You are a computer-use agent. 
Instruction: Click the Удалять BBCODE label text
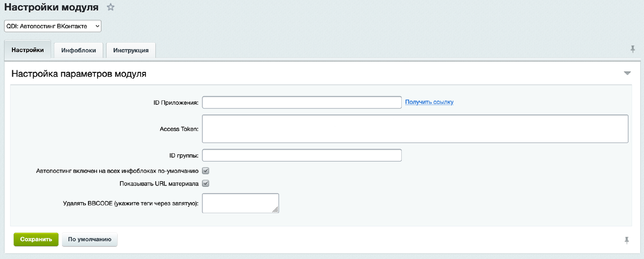click(131, 203)
